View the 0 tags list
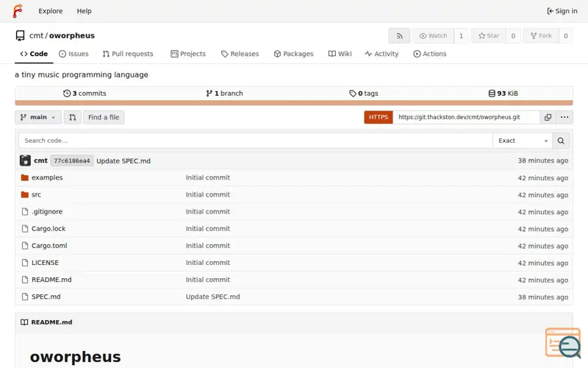This screenshot has height=368, width=588. 364,93
